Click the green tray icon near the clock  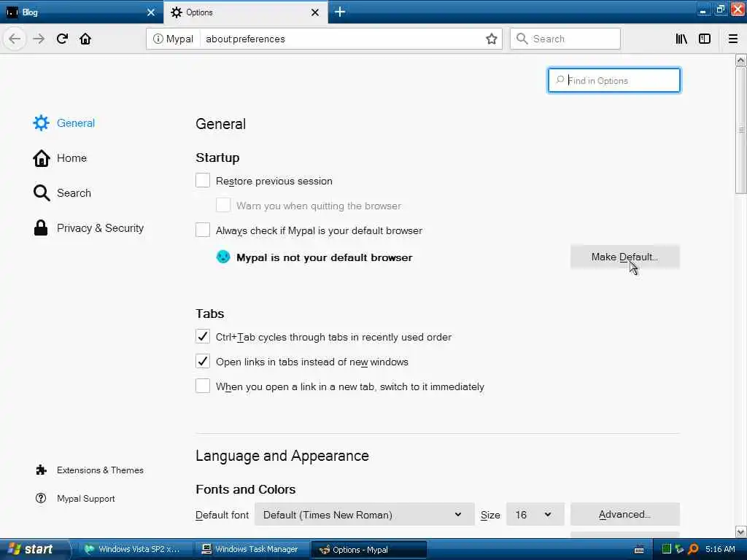[x=667, y=549]
